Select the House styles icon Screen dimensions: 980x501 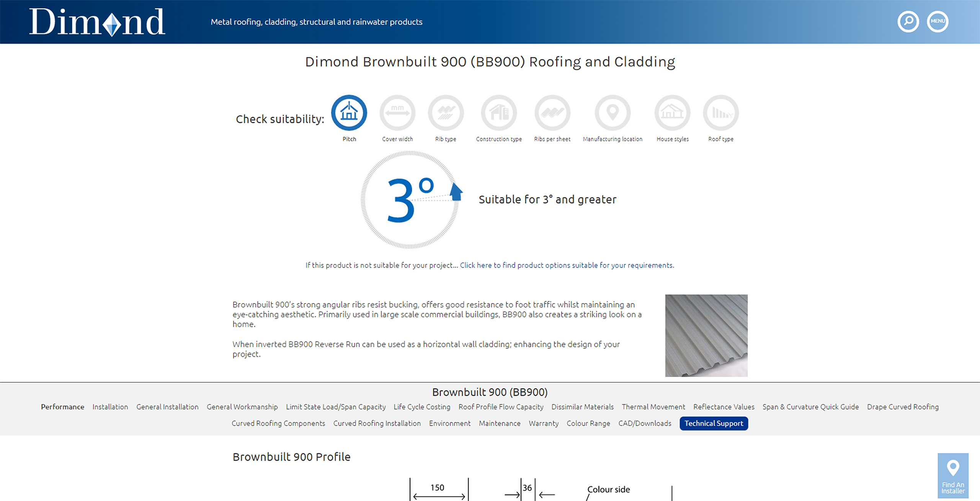pyautogui.click(x=673, y=113)
